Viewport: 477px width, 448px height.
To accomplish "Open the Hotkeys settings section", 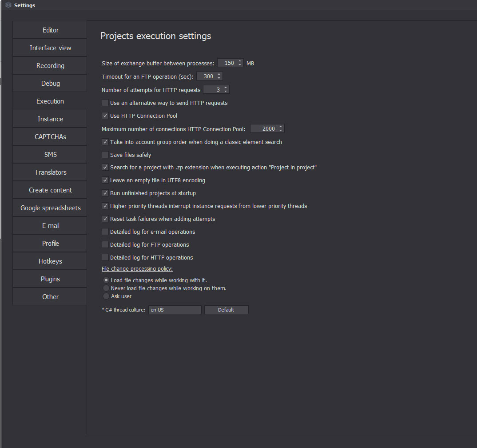I will click(x=50, y=261).
